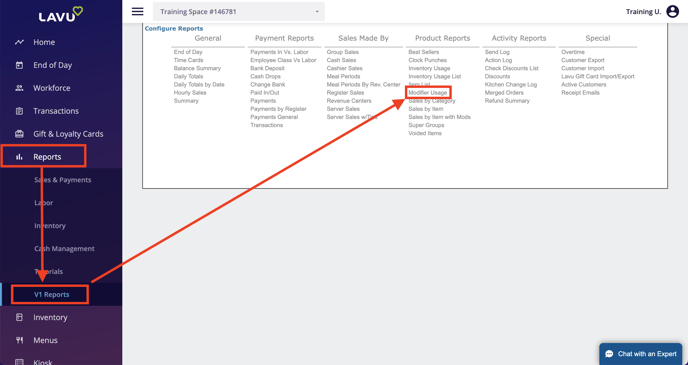The width and height of the screenshot is (688, 365).
Task: Open the Cash Management submenu item
Action: (64, 249)
